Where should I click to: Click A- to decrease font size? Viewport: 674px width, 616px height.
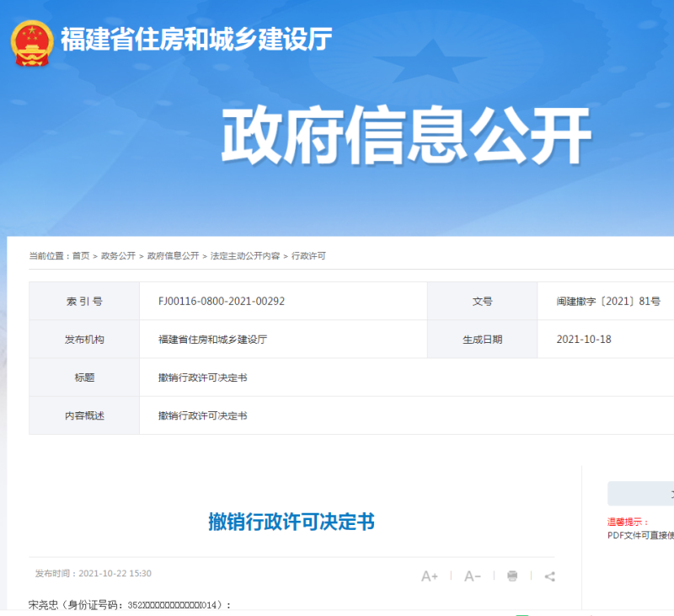click(472, 576)
